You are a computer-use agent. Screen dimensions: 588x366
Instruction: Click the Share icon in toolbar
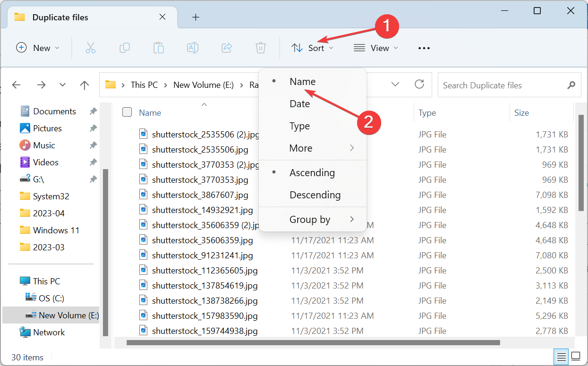(x=227, y=48)
